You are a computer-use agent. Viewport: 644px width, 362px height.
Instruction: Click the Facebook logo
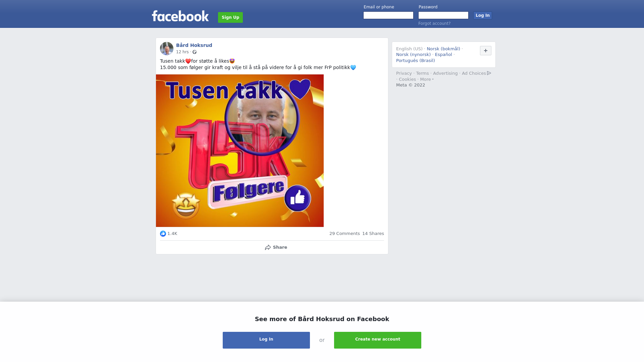180,16
